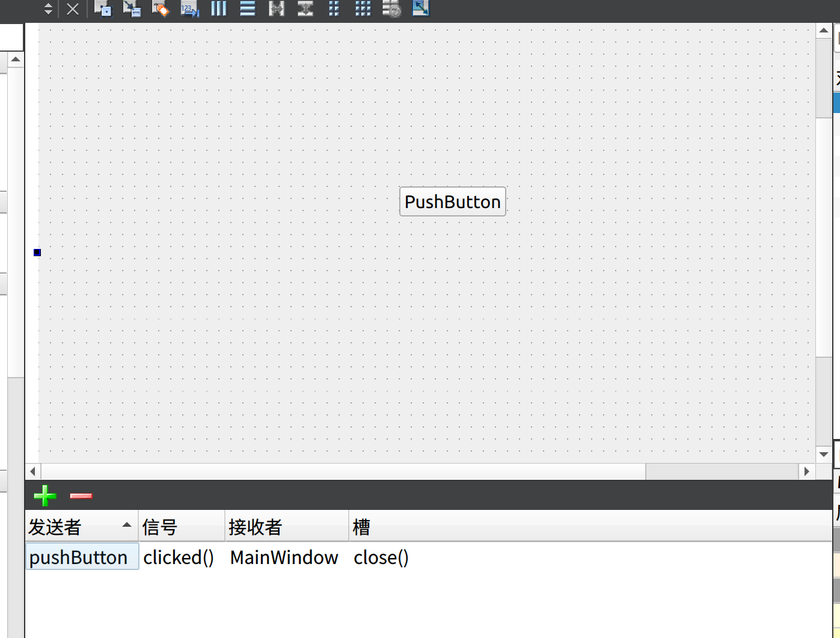Viewport: 840px width, 638px height.
Task: Sort connections by the 发送者 column header
Action: tap(82, 527)
